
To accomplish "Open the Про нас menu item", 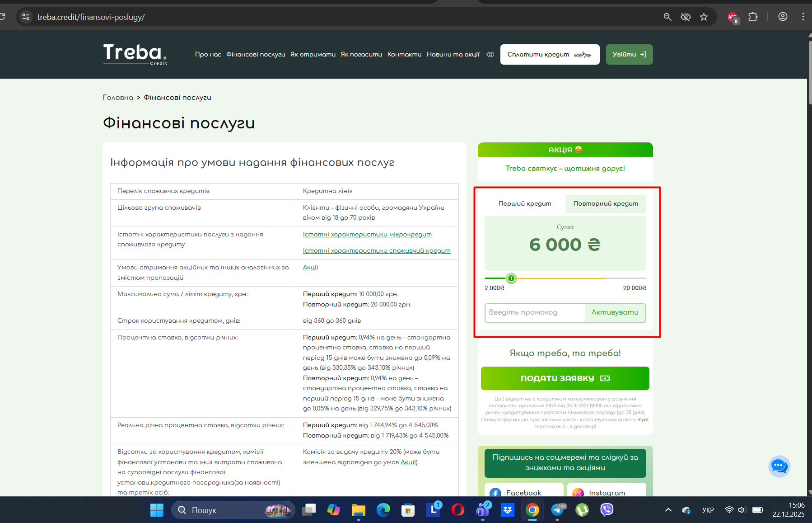I will coord(208,54).
